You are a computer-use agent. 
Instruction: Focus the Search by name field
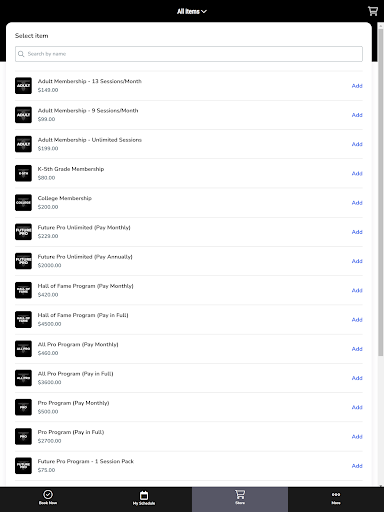189,54
